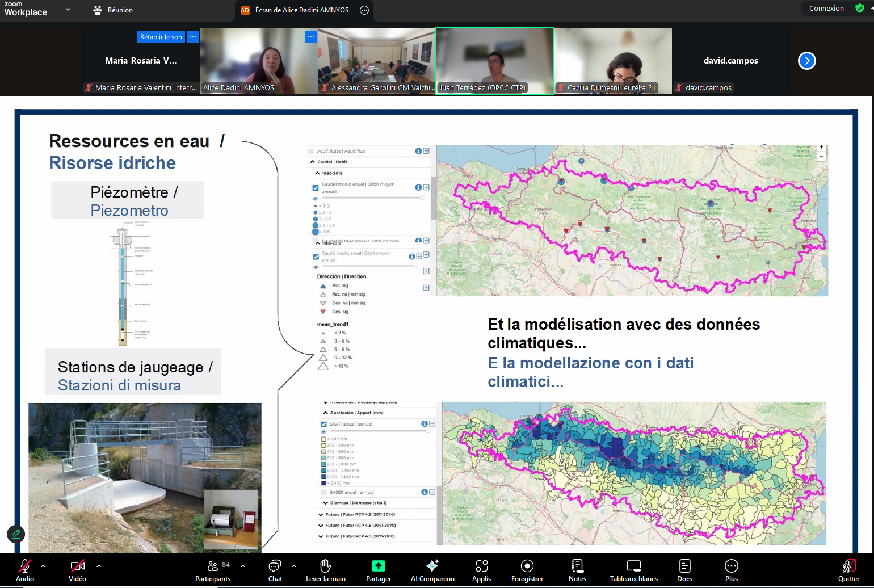Click Rétablir le son button
The image size is (874, 588).
161,37
